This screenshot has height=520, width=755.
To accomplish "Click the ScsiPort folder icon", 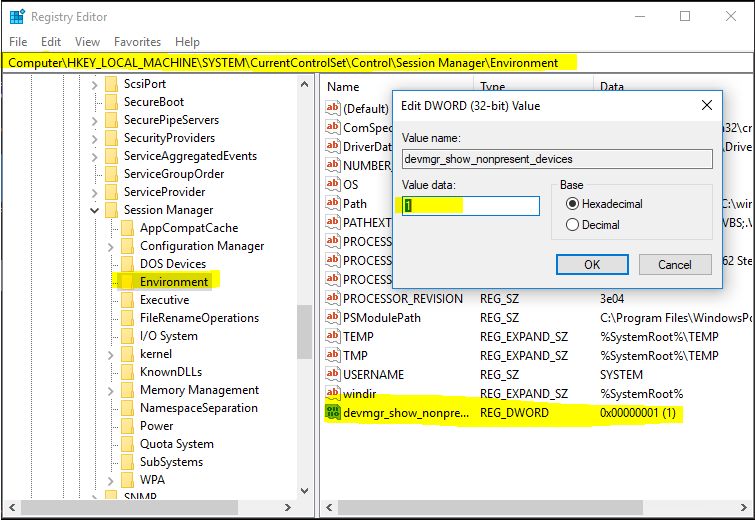I will [x=112, y=84].
